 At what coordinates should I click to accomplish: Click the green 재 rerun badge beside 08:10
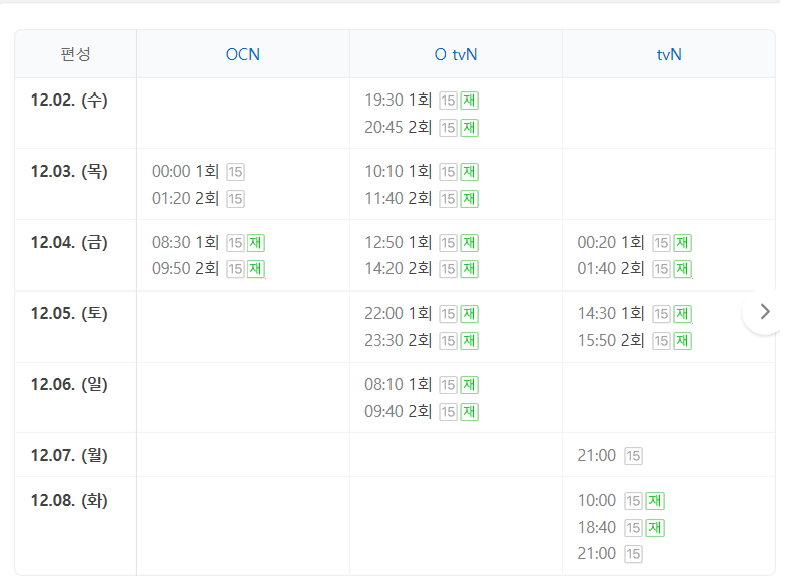coord(469,385)
